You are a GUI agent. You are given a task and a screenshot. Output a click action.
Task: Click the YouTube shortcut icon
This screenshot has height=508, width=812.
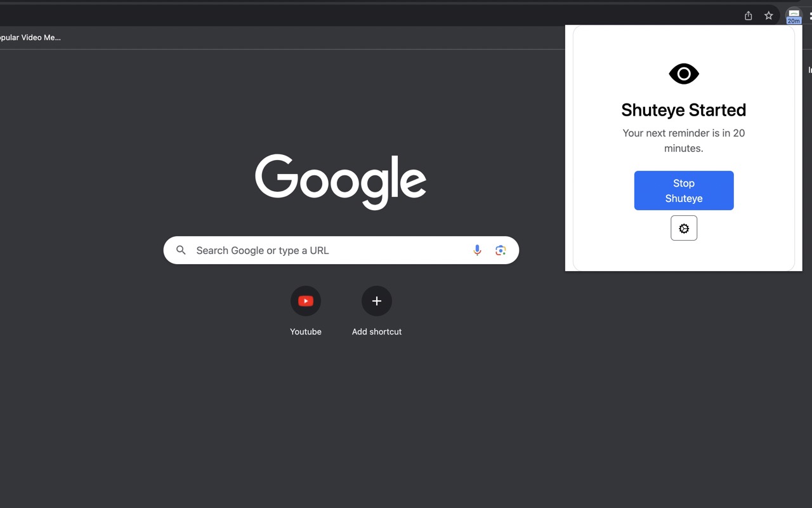[x=306, y=300]
